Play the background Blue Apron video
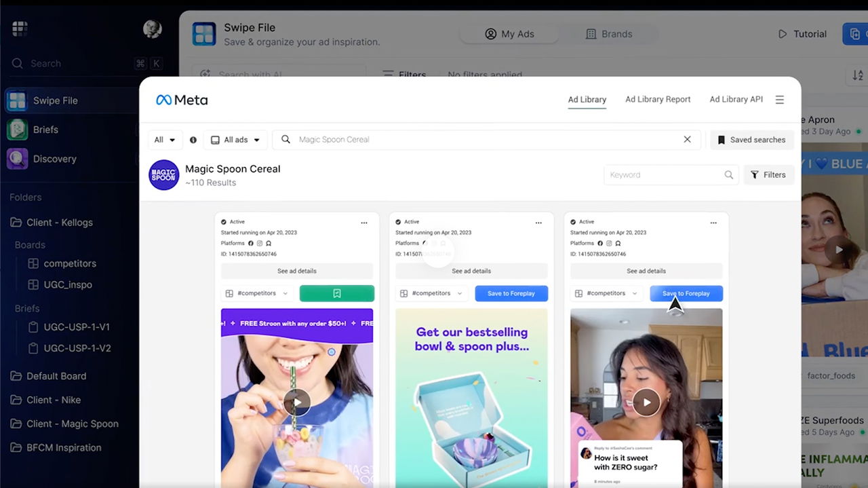Viewport: 868px width, 488px height. tap(838, 250)
